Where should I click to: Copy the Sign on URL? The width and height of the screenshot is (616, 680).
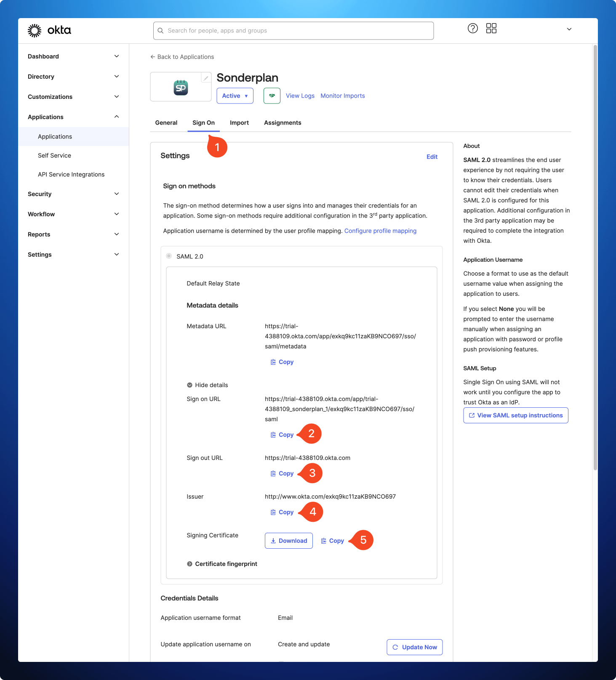click(282, 435)
